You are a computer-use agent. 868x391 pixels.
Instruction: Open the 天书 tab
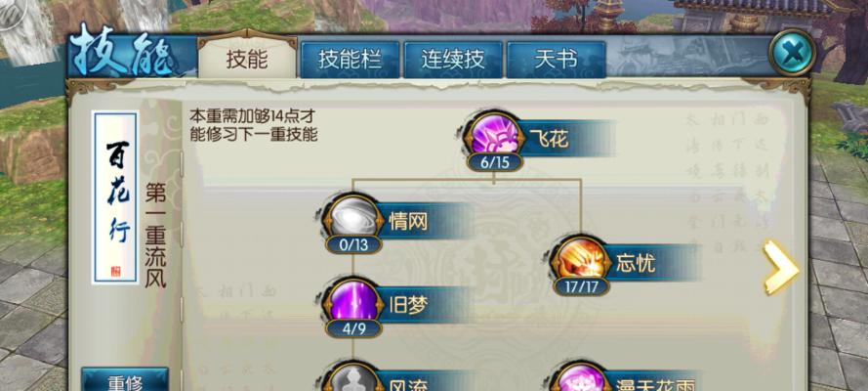coord(557,60)
